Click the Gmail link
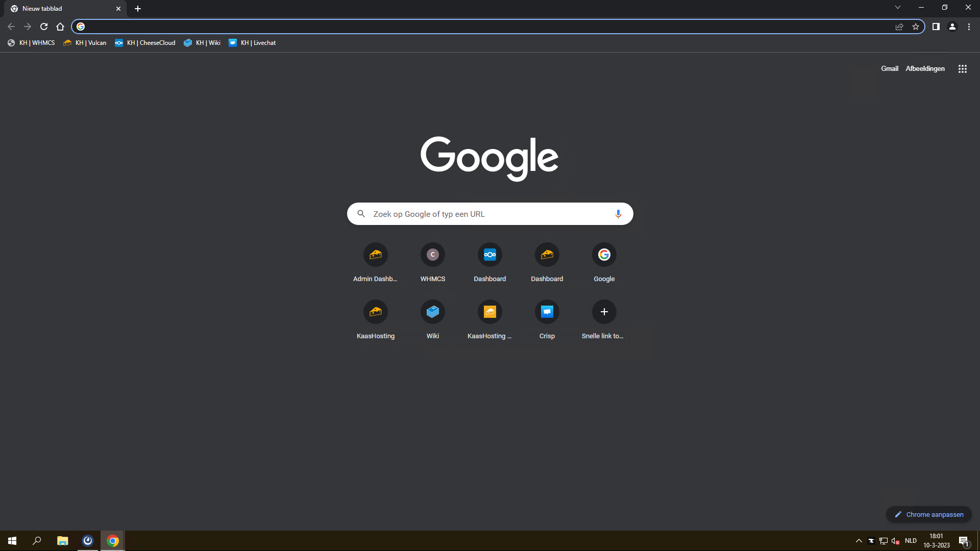The height and width of the screenshot is (551, 980). point(889,68)
